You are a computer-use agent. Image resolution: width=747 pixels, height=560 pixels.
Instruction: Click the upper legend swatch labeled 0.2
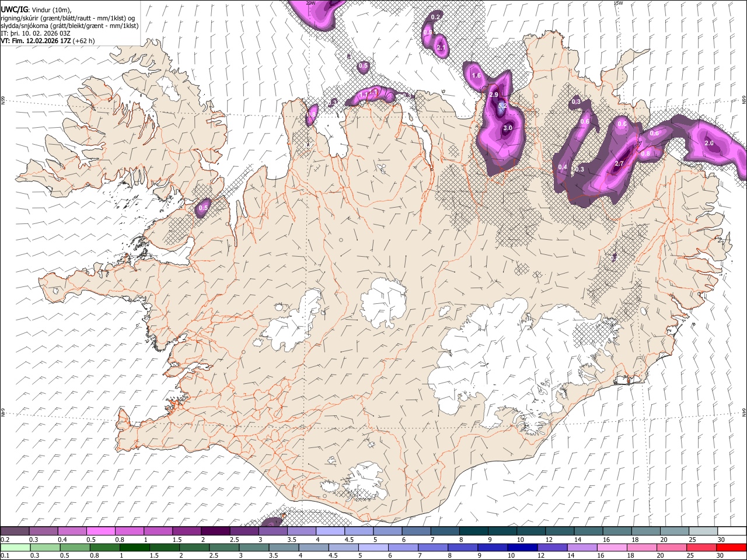(15, 531)
